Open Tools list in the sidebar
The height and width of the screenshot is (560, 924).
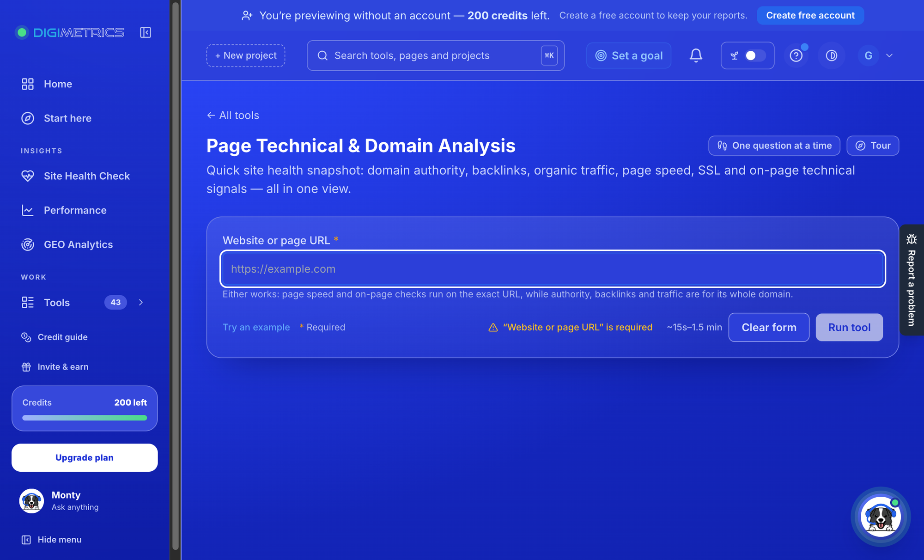tap(57, 303)
